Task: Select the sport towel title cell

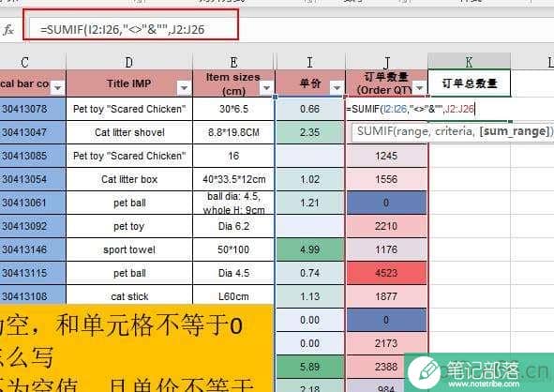Action: coord(129,249)
